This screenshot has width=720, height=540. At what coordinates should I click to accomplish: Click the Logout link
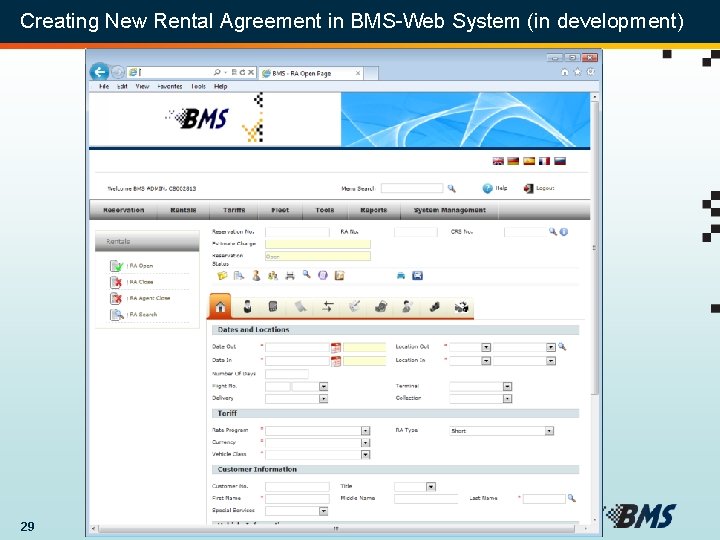pyautogui.click(x=545, y=188)
